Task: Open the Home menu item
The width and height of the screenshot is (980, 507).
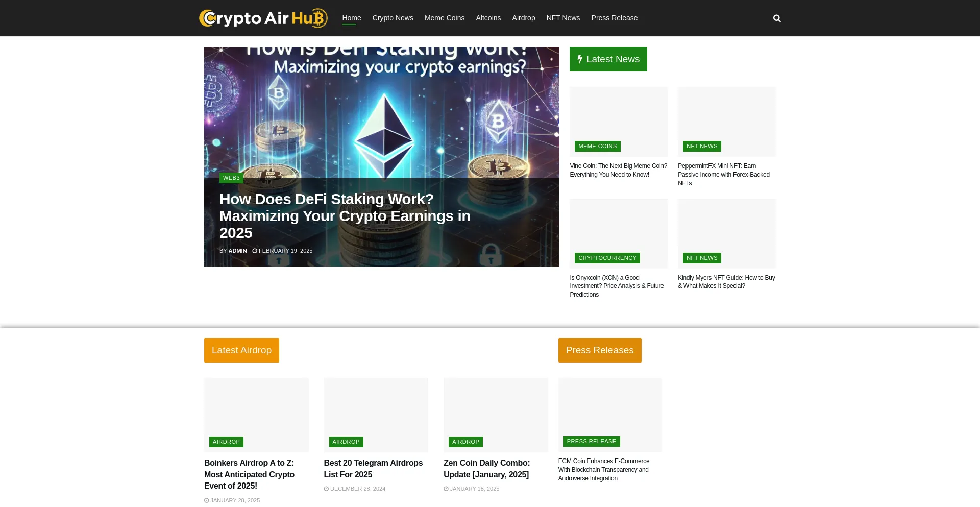Action: [x=351, y=18]
